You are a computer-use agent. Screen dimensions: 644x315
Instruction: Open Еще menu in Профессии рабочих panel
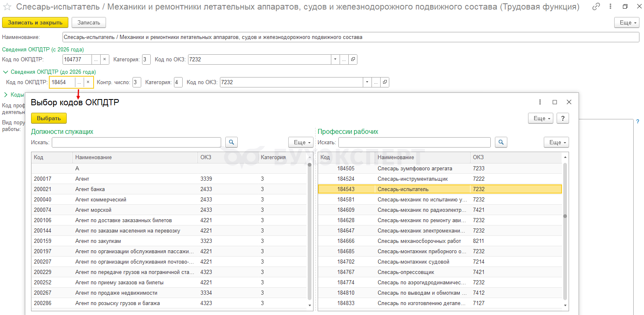tap(556, 142)
